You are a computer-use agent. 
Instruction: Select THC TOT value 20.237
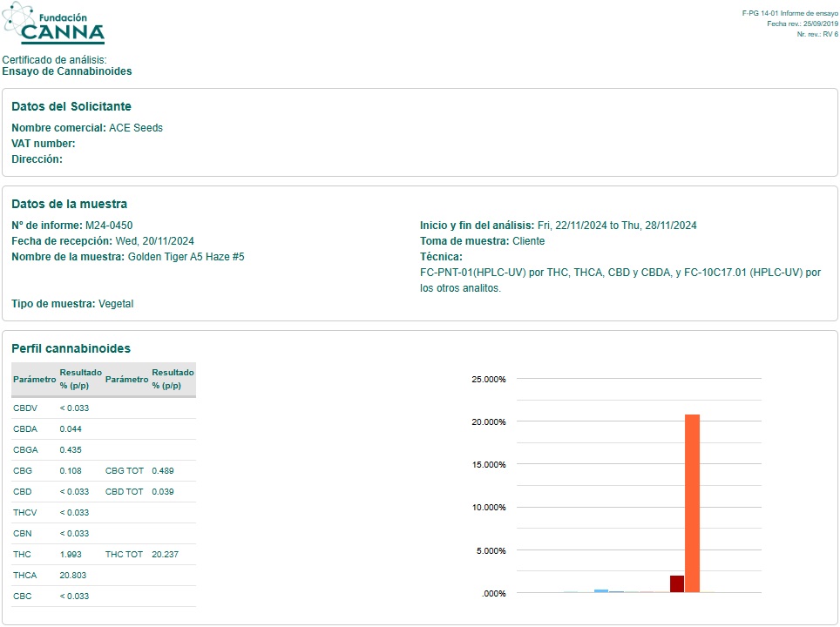tap(165, 554)
